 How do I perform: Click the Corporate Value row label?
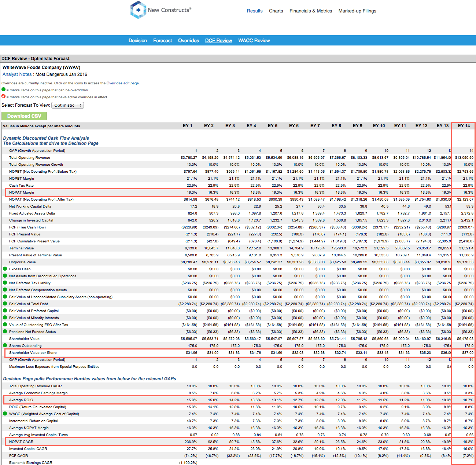pos(23,262)
